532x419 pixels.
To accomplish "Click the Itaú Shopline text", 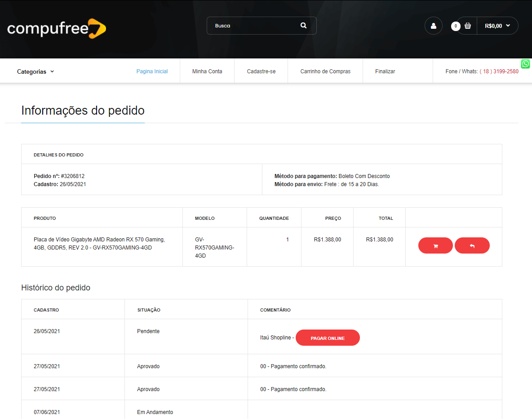I will coord(275,338).
